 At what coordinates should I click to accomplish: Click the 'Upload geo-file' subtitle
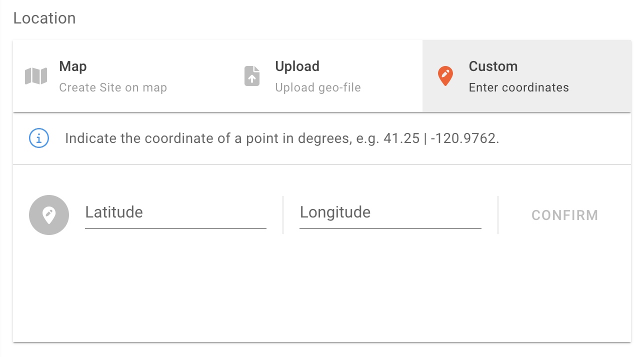tap(318, 88)
